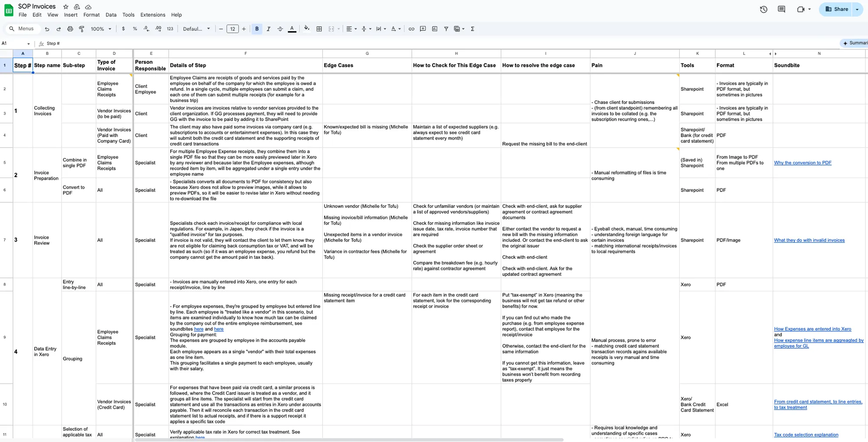This screenshot has width=868, height=442.
Task: Open version history clock icon
Action: (x=763, y=9)
